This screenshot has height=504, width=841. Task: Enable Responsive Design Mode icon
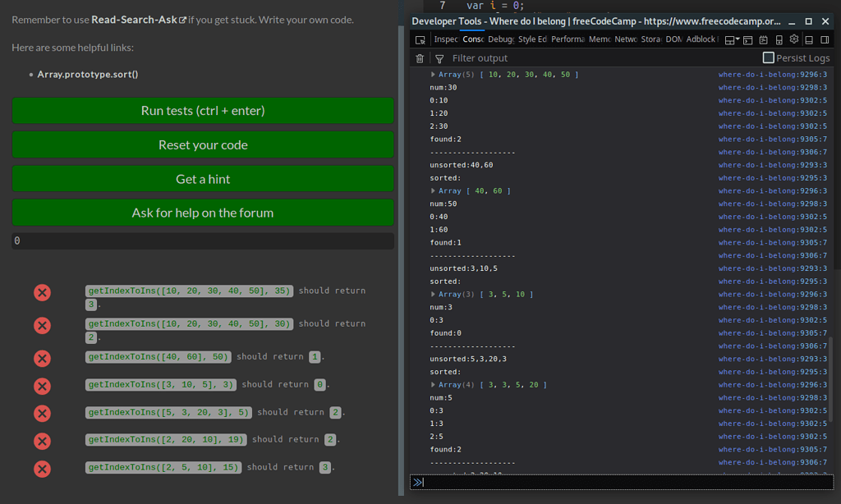pos(779,39)
